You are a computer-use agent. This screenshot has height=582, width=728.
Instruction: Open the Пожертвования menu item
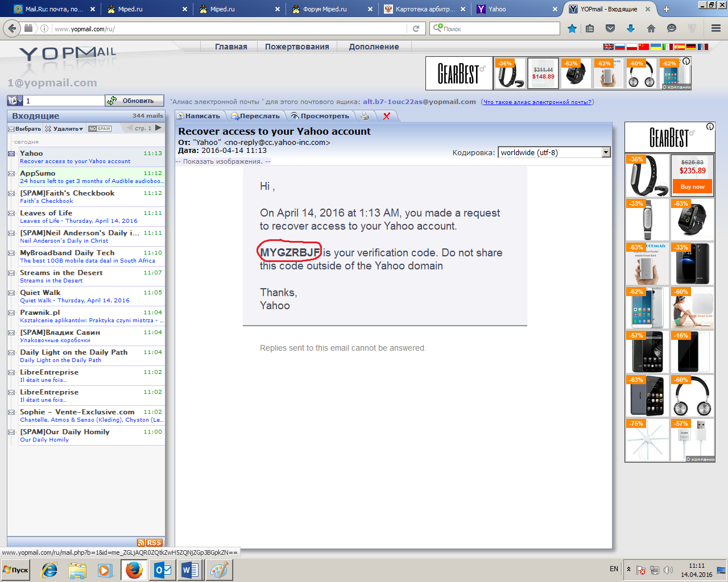pyautogui.click(x=297, y=47)
